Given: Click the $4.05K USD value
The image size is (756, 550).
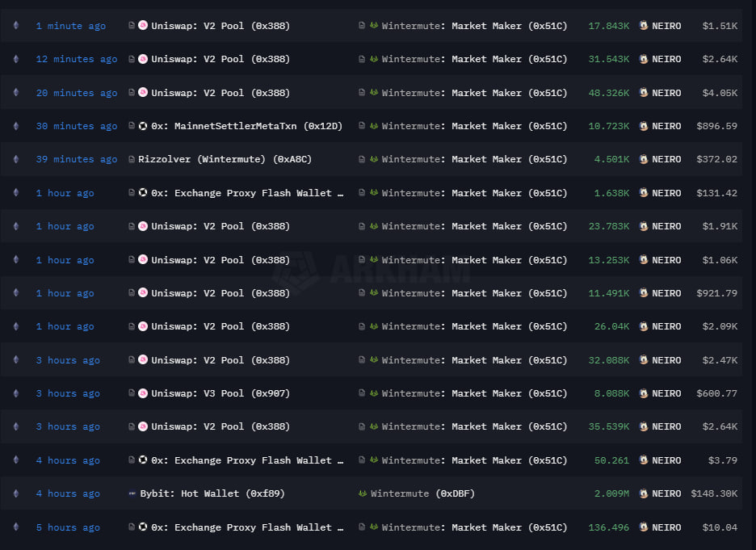Looking at the screenshot, I should [x=719, y=93].
